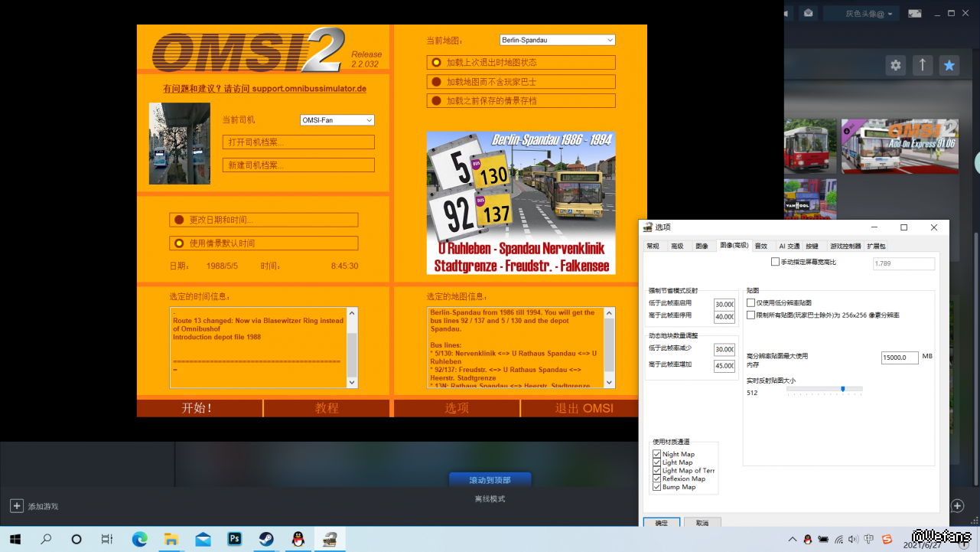Click the blue favorite star icon
Image resolution: width=980 pixels, height=552 pixels.
(949, 66)
